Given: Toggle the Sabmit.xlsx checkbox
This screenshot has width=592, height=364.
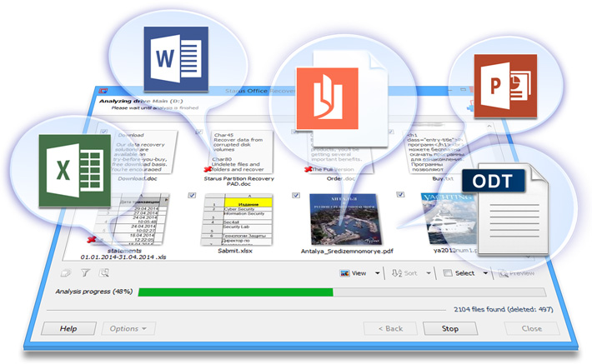Looking at the screenshot, I should pos(192,195).
